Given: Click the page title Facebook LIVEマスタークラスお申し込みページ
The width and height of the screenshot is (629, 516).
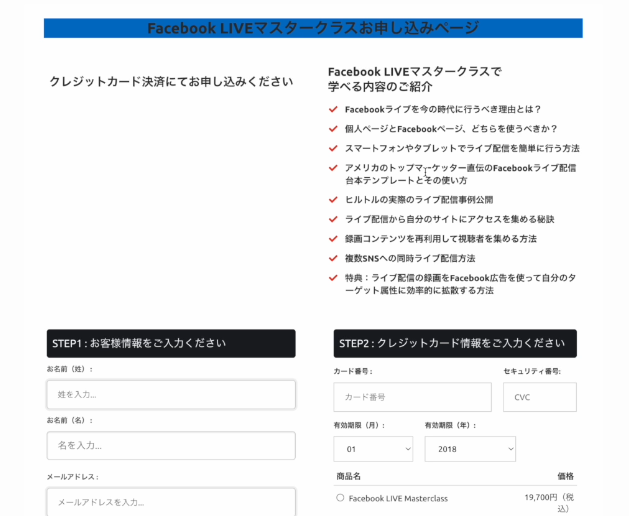Looking at the screenshot, I should tap(313, 28).
